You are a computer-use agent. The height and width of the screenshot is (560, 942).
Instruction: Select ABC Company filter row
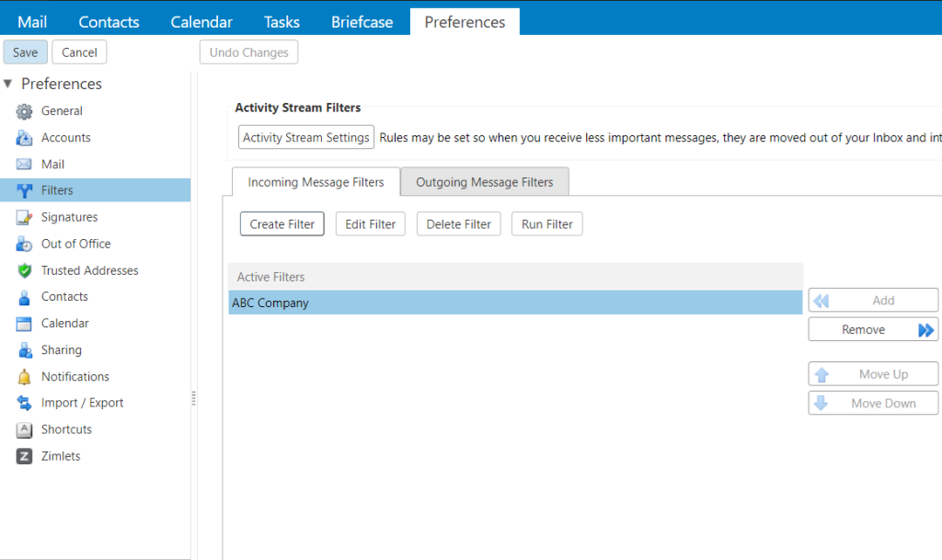point(515,303)
